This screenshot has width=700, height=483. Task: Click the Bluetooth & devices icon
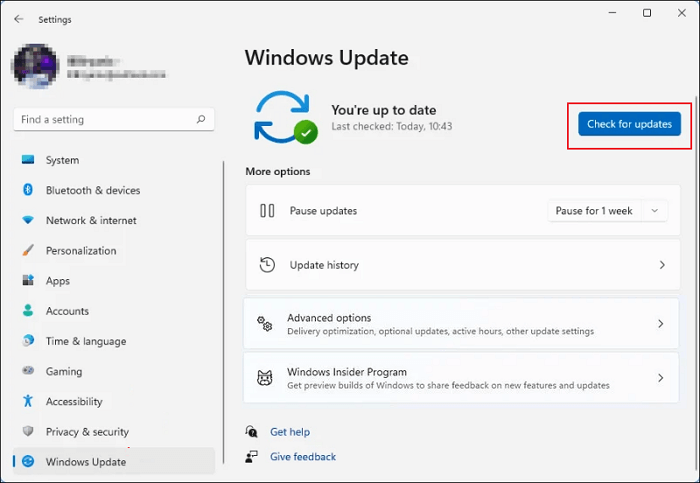(x=28, y=190)
